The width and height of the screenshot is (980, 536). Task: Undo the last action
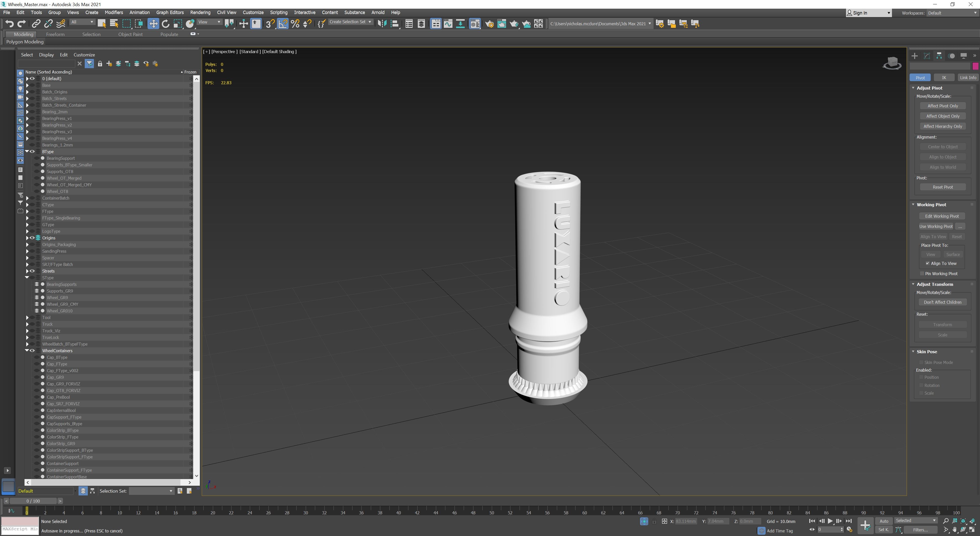[x=9, y=23]
